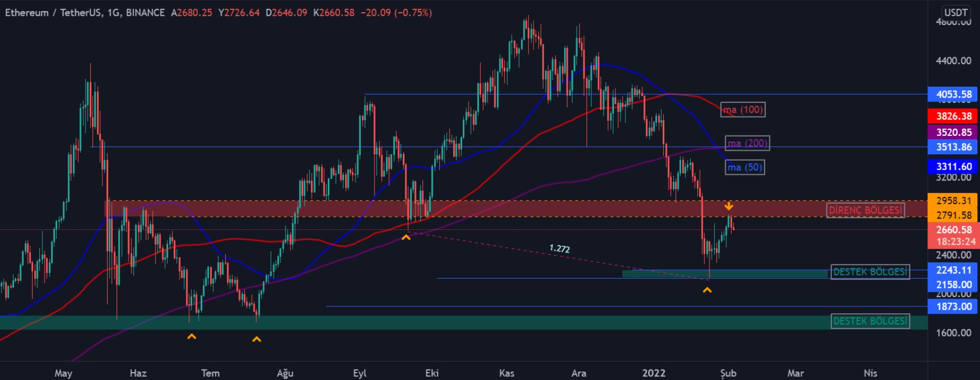Viewport: 980px width, 380px height.
Task: Select the 1.272 Fibonacci label
Action: click(559, 248)
